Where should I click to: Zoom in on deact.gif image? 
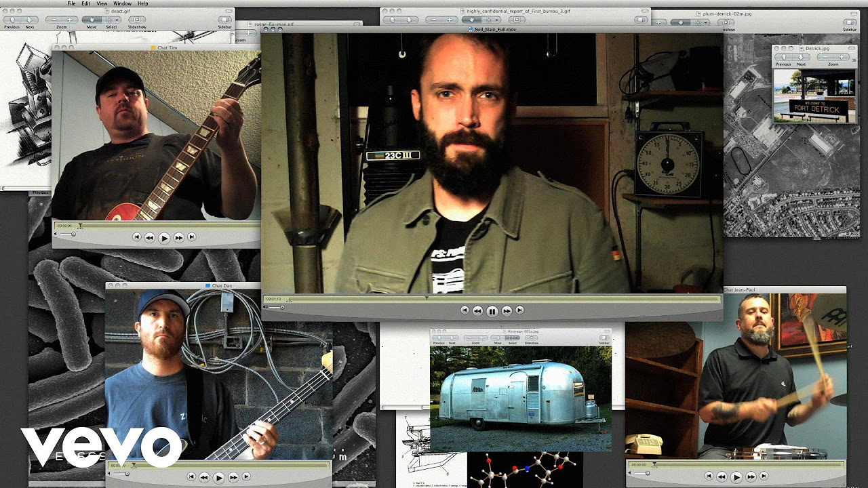[70, 20]
